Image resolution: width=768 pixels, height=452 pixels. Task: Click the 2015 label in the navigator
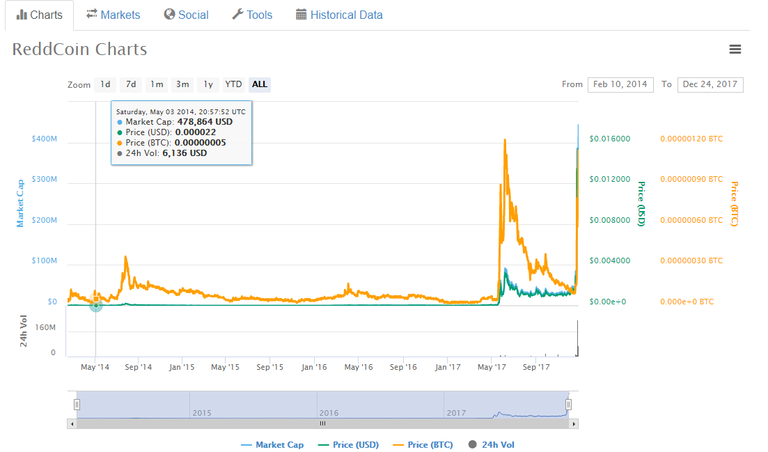[202, 413]
